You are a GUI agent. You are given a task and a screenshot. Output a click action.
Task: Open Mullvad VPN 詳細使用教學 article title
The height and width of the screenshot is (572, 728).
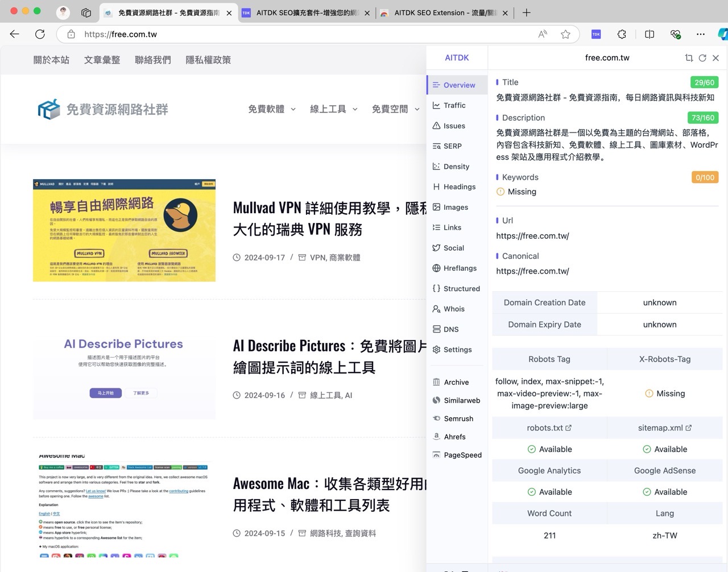[329, 218]
